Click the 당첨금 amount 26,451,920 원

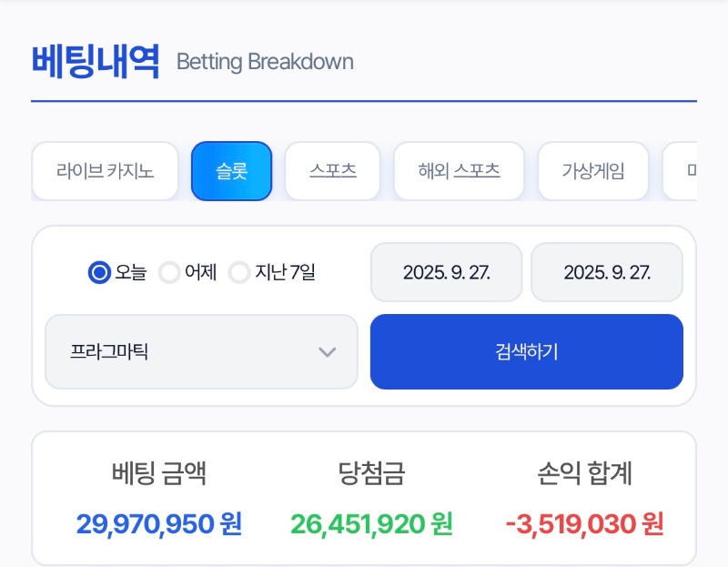point(371,524)
